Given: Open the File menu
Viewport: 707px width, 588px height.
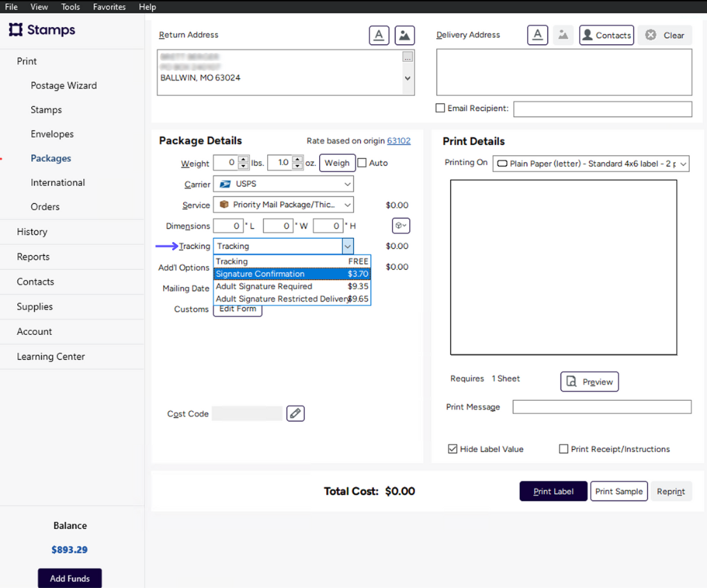Looking at the screenshot, I should 11,7.
